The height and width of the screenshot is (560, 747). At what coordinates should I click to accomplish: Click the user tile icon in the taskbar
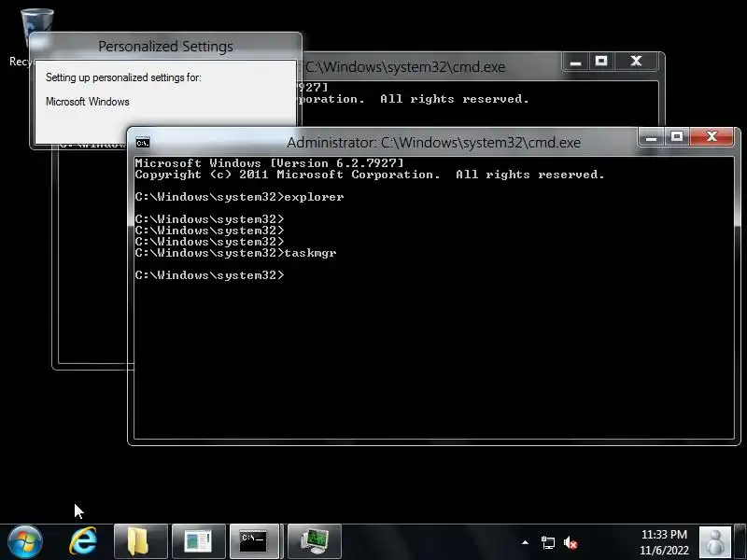pyautogui.click(x=715, y=542)
